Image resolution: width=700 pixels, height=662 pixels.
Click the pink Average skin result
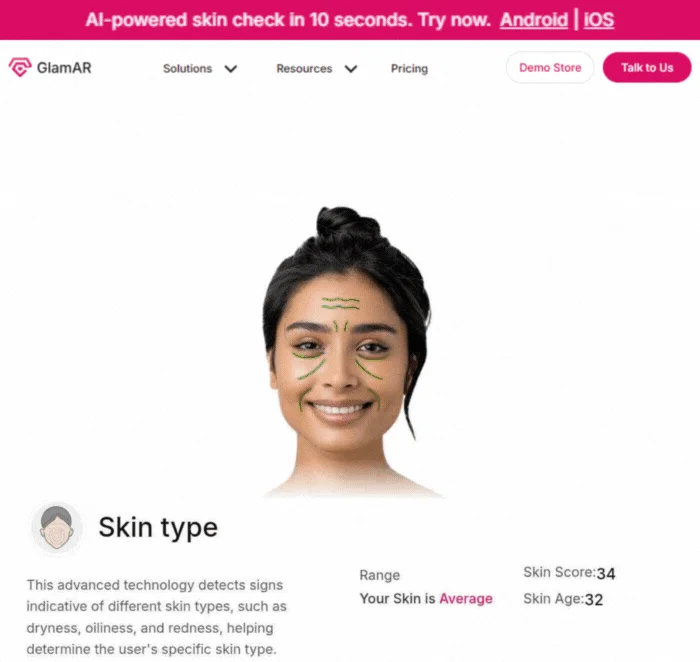coord(466,599)
